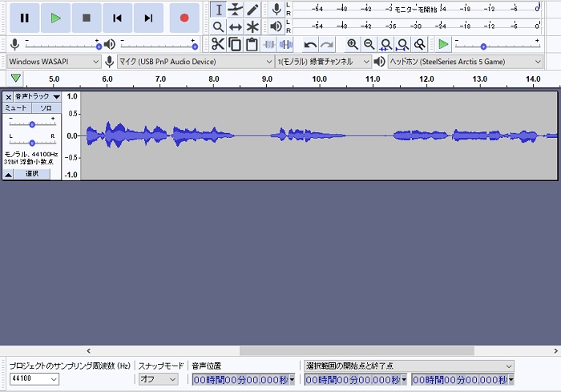Activate the Selection I-beam tool
Screen dimensions: 561x392
tap(217, 10)
